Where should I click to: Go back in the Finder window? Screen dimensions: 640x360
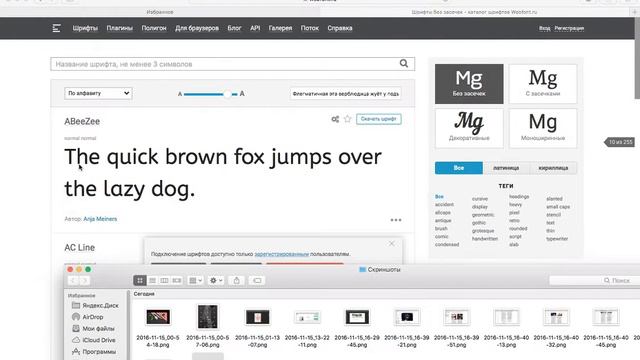(x=73, y=280)
